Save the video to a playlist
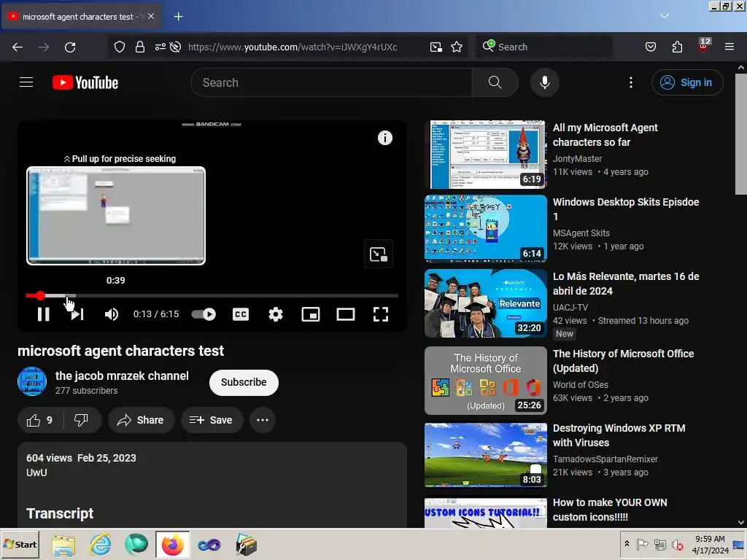The width and height of the screenshot is (747, 560). pos(212,420)
